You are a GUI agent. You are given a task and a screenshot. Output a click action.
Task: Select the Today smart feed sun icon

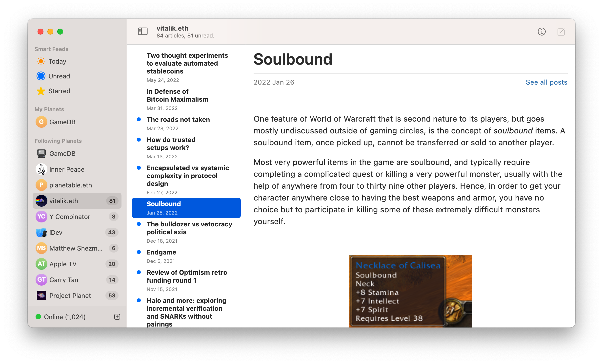coord(41,61)
